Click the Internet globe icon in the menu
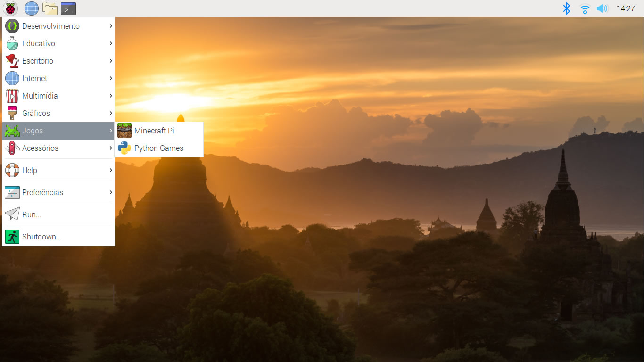 [x=12, y=78]
